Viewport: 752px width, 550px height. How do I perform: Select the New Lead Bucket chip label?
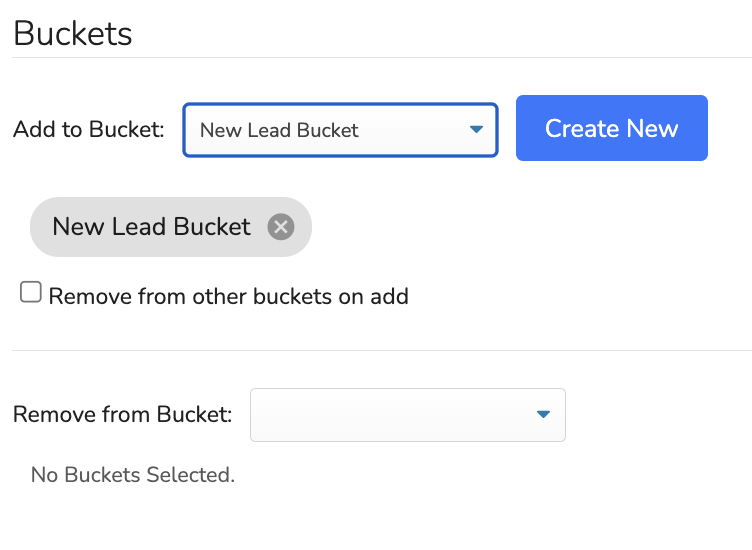tap(151, 226)
